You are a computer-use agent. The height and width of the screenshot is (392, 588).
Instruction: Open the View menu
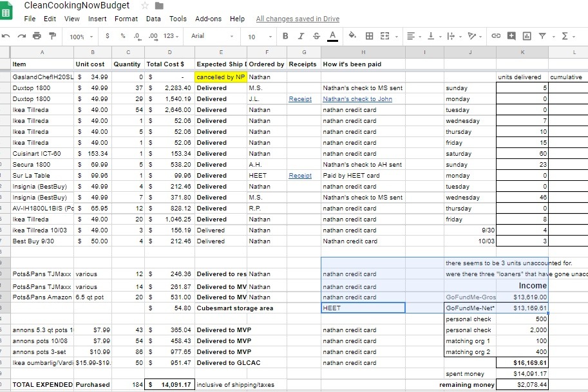click(x=71, y=19)
